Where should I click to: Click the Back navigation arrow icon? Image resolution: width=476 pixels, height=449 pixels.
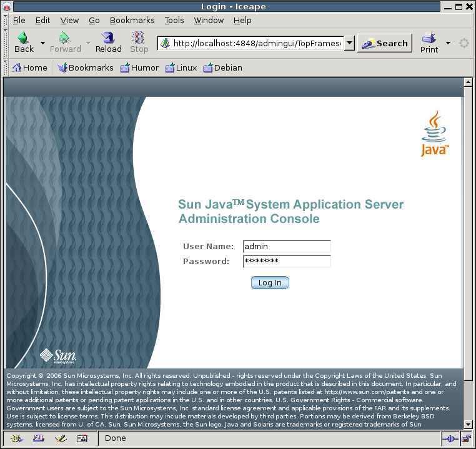tap(24, 38)
